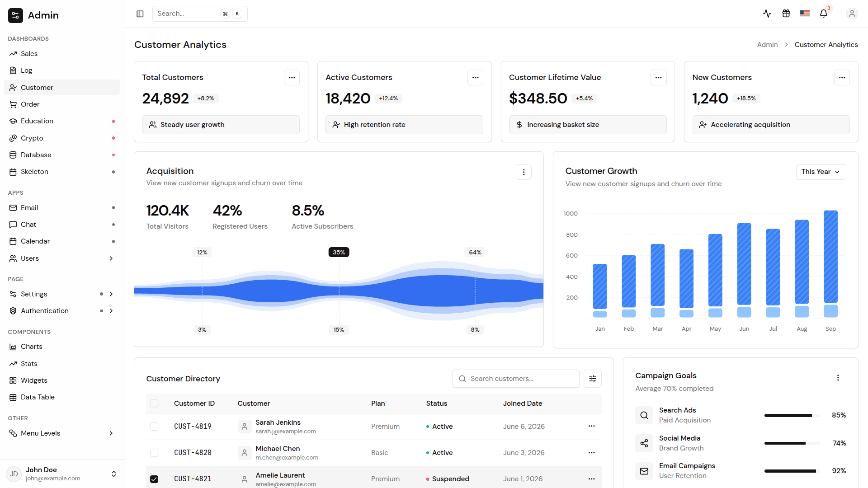Open row actions for CUST-4819

coord(592,426)
